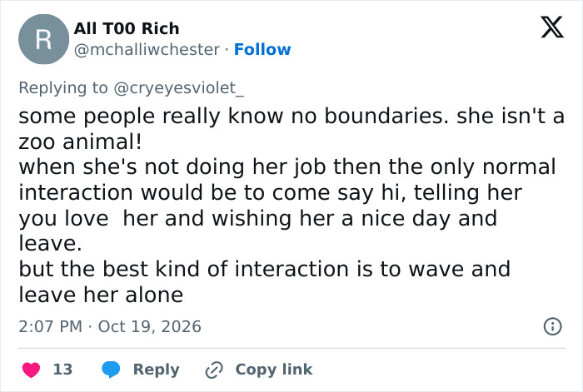This screenshot has height=392, width=583.
Task: Click the Oct 19, 2026 date
Action: [x=149, y=326]
